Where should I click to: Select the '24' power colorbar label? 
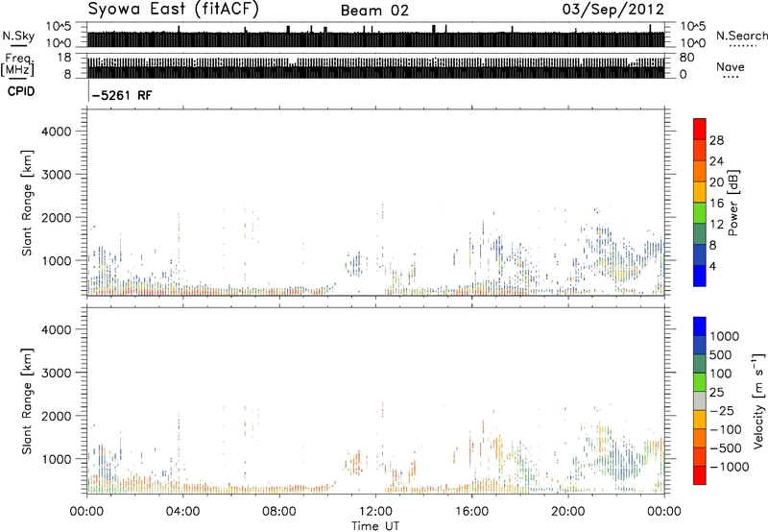(716, 161)
